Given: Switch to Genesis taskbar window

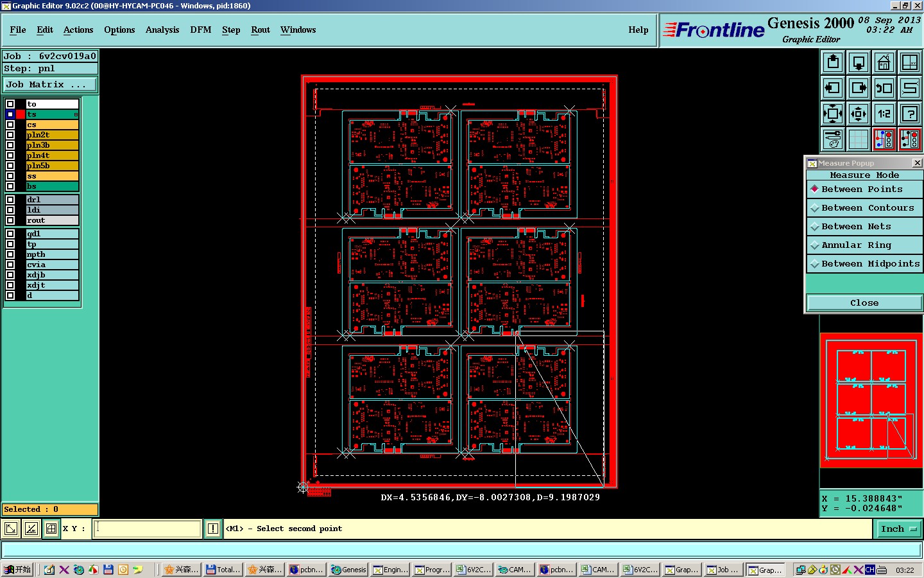Looking at the screenshot, I should point(348,570).
